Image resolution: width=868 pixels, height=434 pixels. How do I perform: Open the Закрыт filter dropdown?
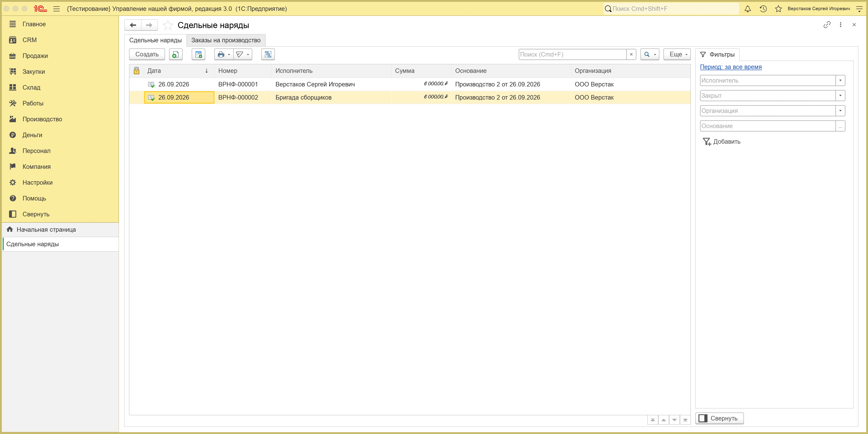tap(840, 95)
